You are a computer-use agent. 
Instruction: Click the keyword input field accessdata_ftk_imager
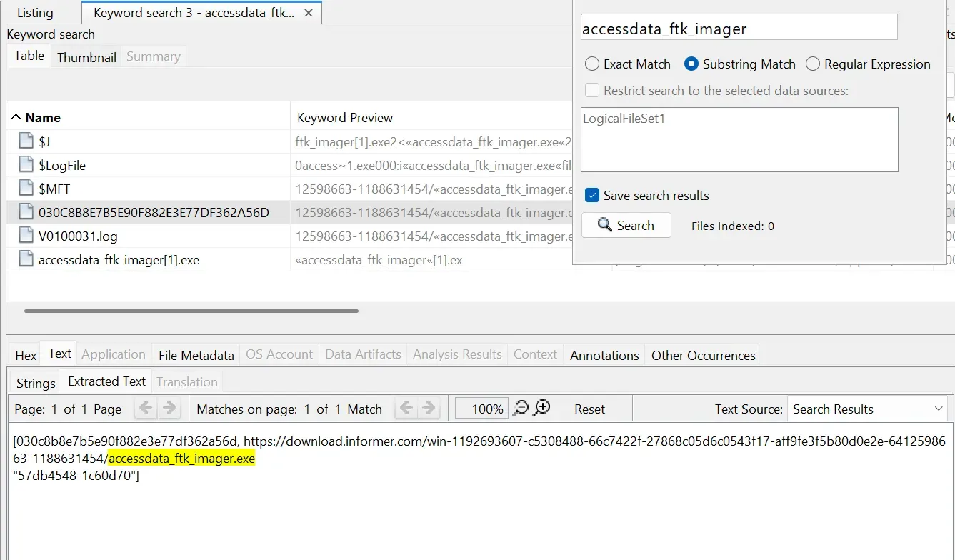pyautogui.click(x=739, y=29)
